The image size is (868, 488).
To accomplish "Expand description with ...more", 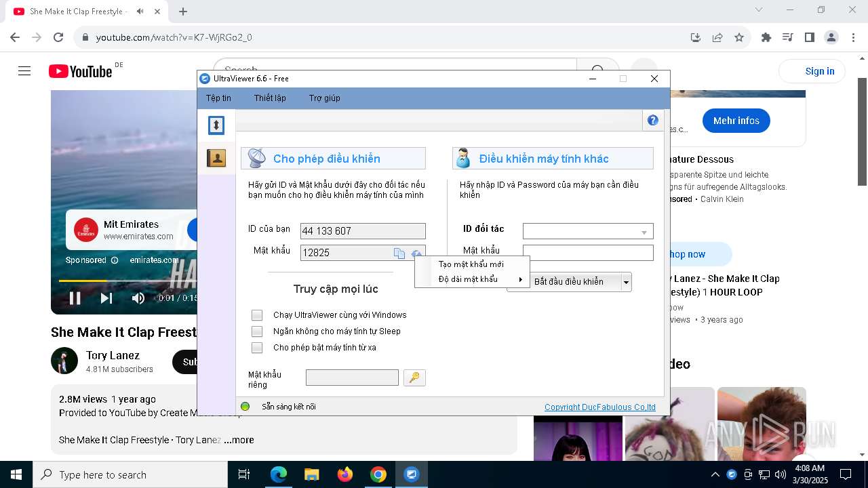I will (239, 440).
